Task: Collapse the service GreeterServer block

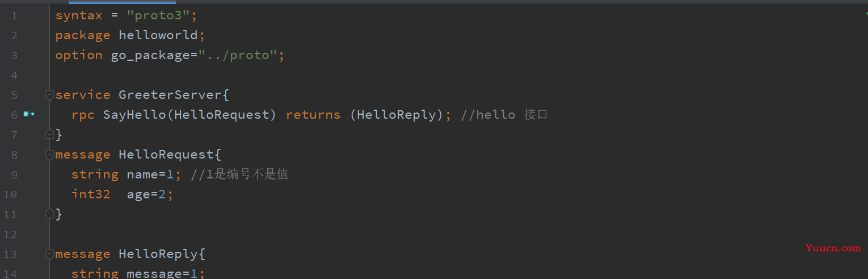Action: click(50, 95)
